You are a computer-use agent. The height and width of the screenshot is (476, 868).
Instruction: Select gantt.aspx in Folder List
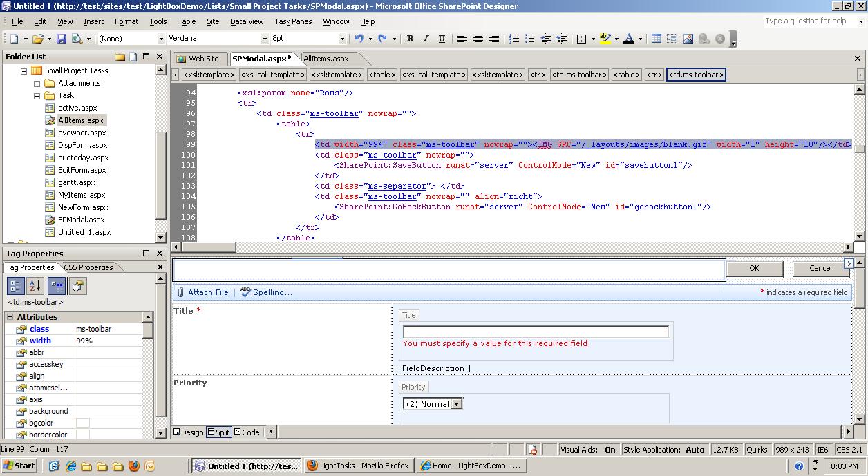click(77, 182)
